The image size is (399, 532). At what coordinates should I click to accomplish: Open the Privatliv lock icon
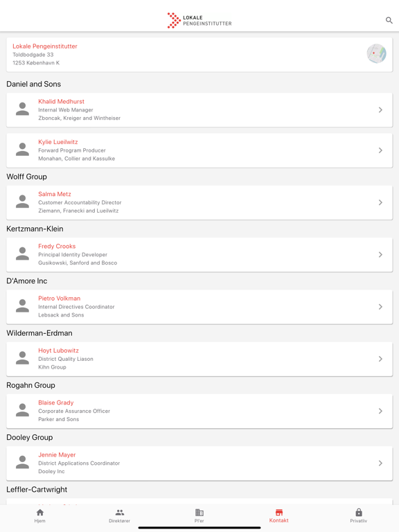click(359, 513)
